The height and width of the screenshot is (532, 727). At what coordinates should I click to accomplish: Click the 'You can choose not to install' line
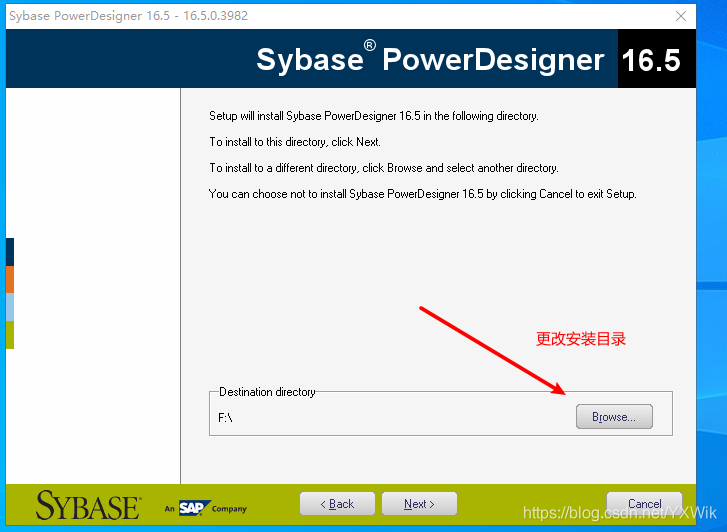422,194
